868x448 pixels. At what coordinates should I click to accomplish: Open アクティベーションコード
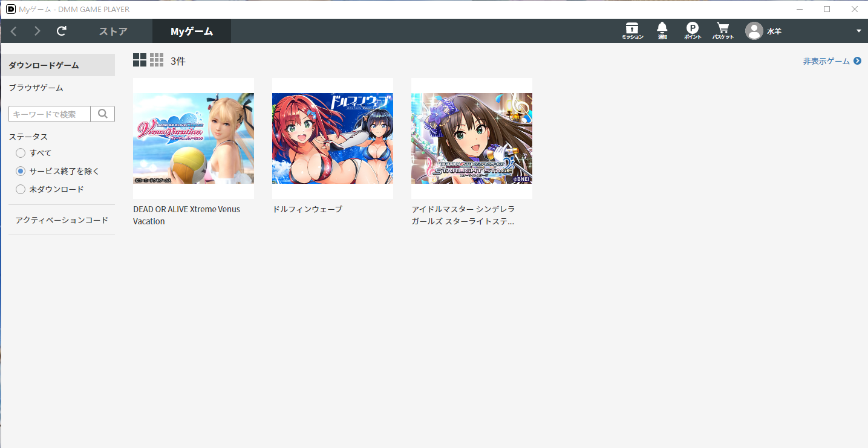click(62, 220)
